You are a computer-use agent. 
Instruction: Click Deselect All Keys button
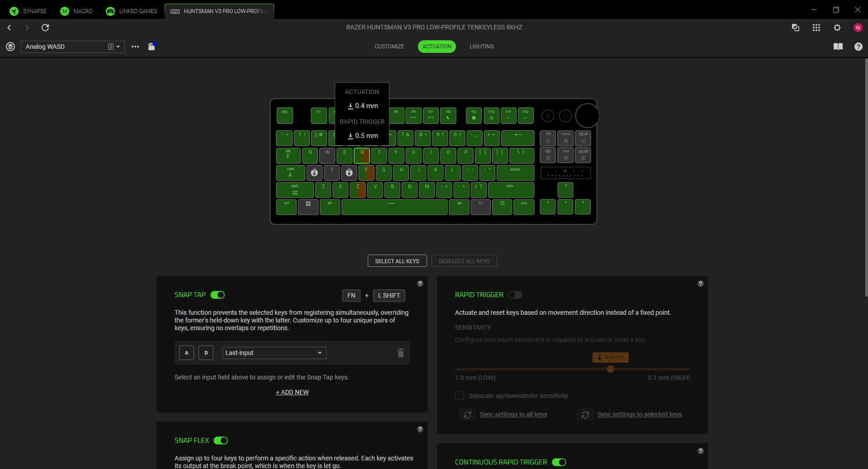click(464, 261)
